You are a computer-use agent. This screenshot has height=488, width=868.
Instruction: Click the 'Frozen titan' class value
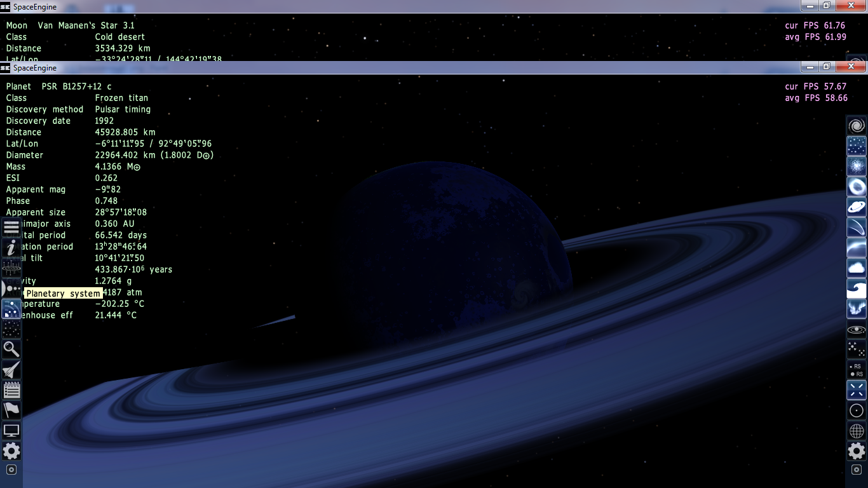[x=121, y=98]
